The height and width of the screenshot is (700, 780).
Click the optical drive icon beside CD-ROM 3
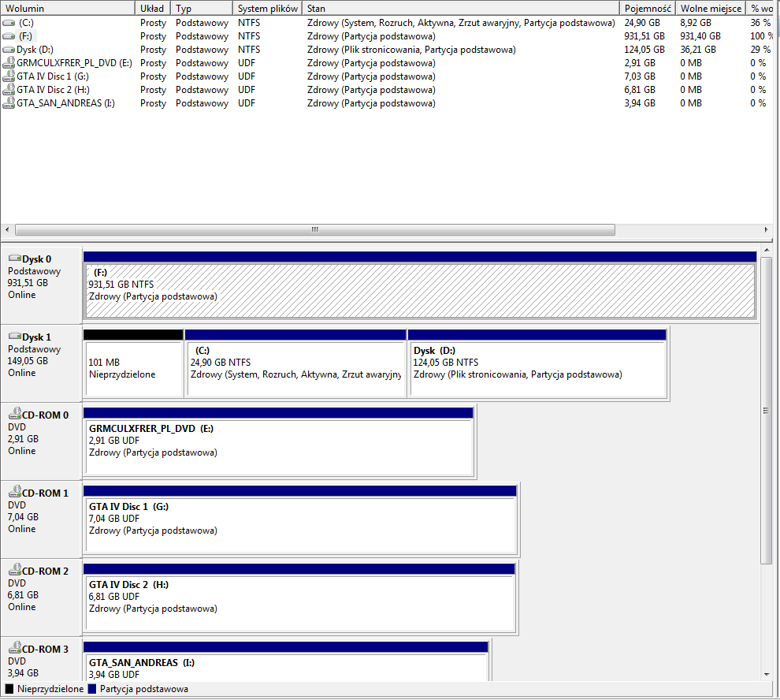(x=15, y=647)
